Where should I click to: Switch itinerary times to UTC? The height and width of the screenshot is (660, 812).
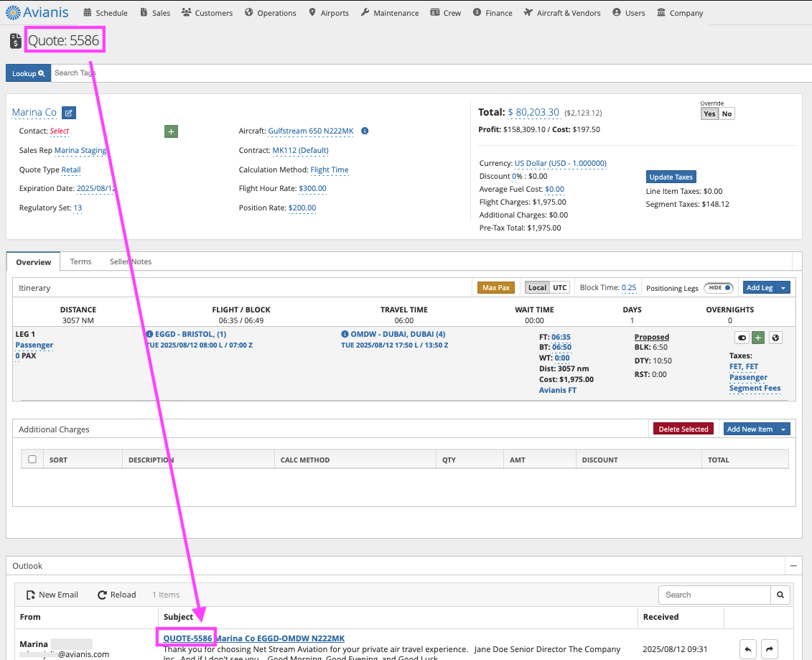click(x=559, y=287)
